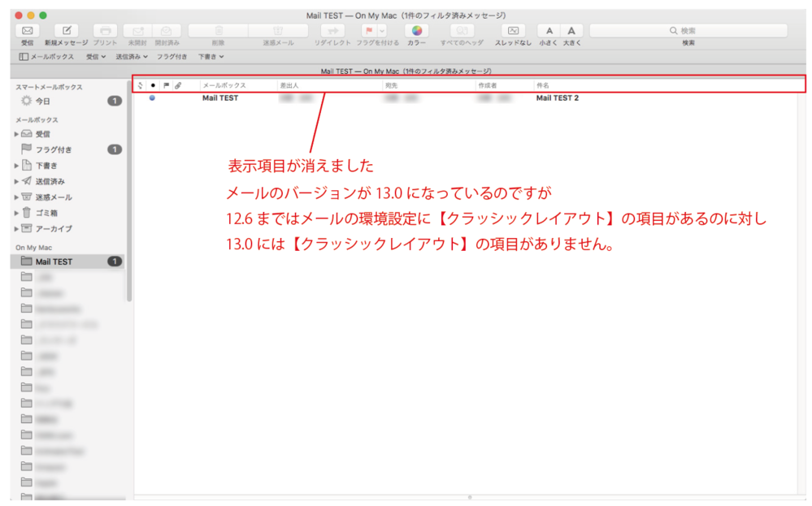Open the flag dropdown arrow in toolbar
The width and height of the screenshot is (812, 506).
click(x=382, y=30)
